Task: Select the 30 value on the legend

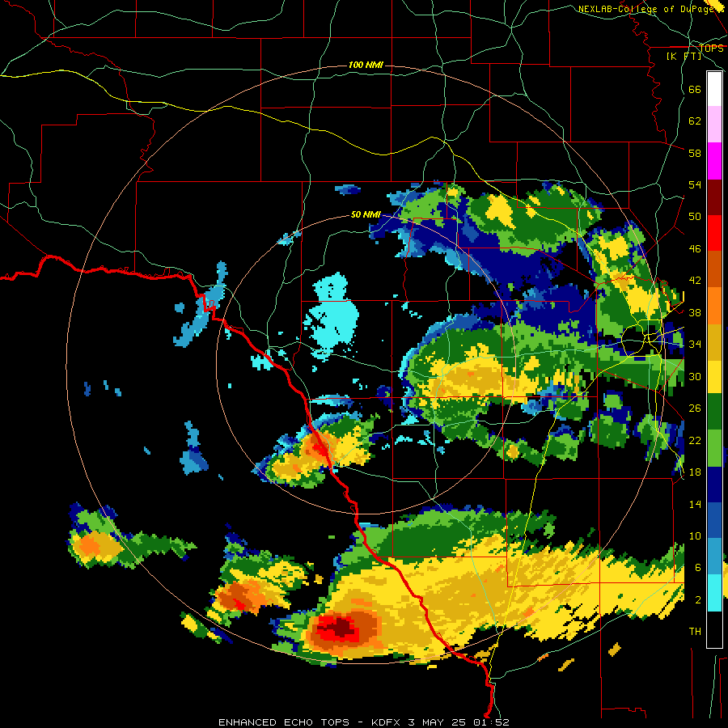Action: (695, 376)
